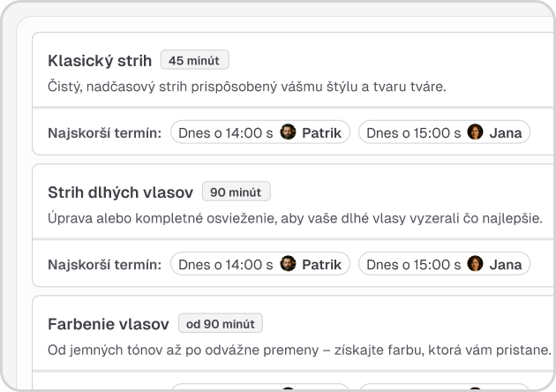Click description 'Úprava alebo kompletné osvieženie'
Image resolution: width=556 pixels, height=392 pixels.
click(162, 218)
